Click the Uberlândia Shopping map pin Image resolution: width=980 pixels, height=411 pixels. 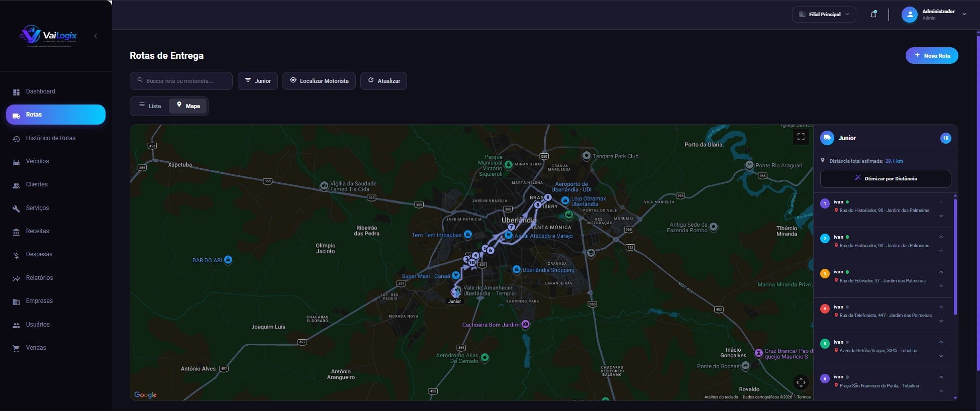(x=516, y=270)
